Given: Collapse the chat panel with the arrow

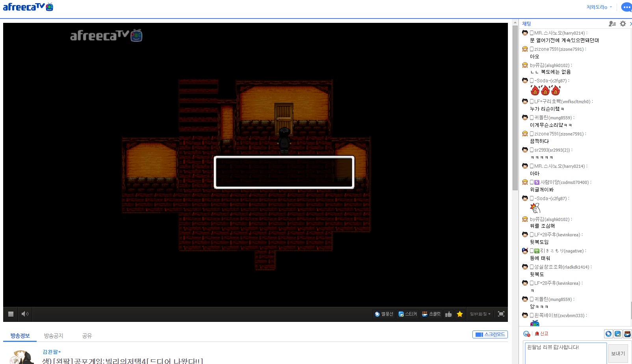Looking at the screenshot, I should click(630, 24).
